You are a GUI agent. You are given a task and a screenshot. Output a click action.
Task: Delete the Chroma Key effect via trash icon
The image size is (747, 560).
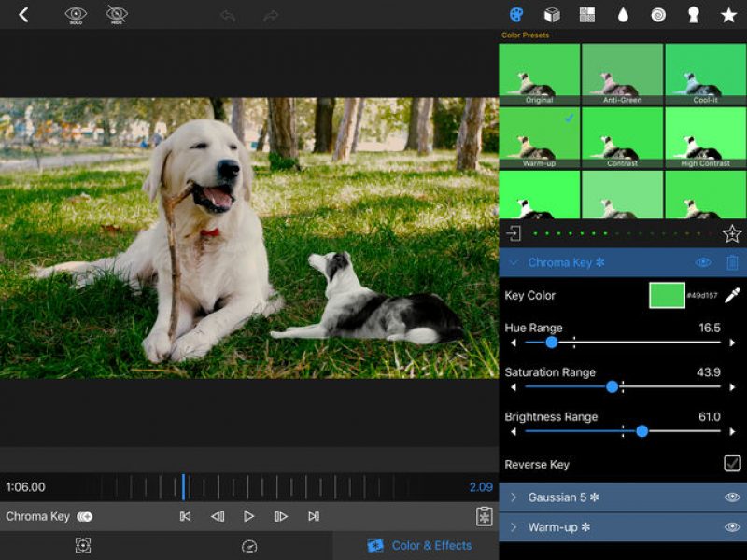(731, 262)
